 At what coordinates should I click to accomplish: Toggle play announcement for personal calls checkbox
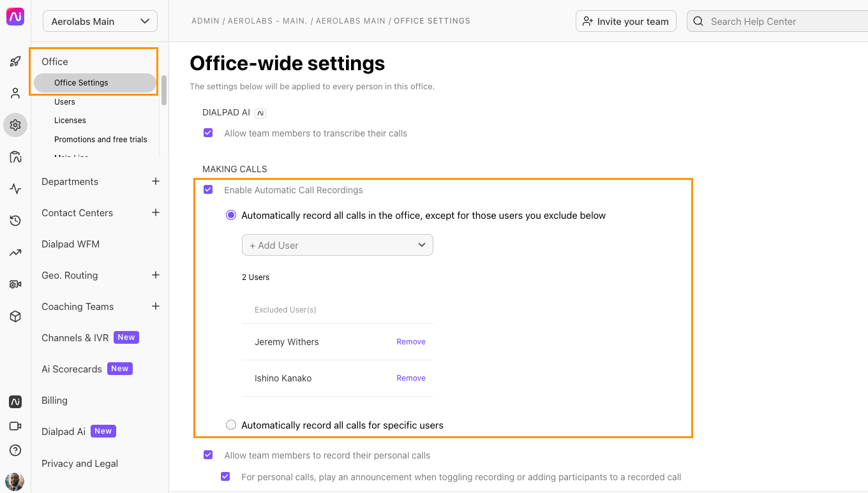[225, 476]
